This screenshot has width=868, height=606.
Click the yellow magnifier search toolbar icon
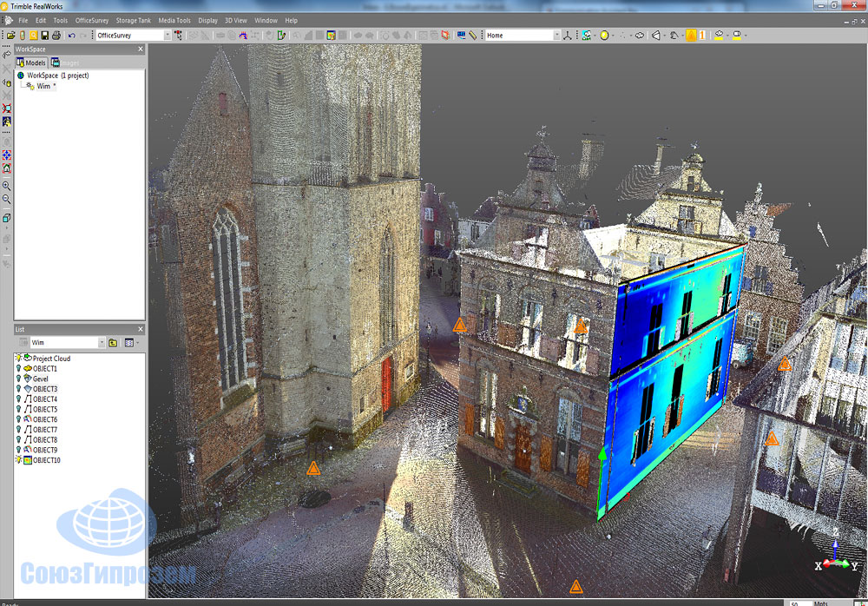(34, 36)
